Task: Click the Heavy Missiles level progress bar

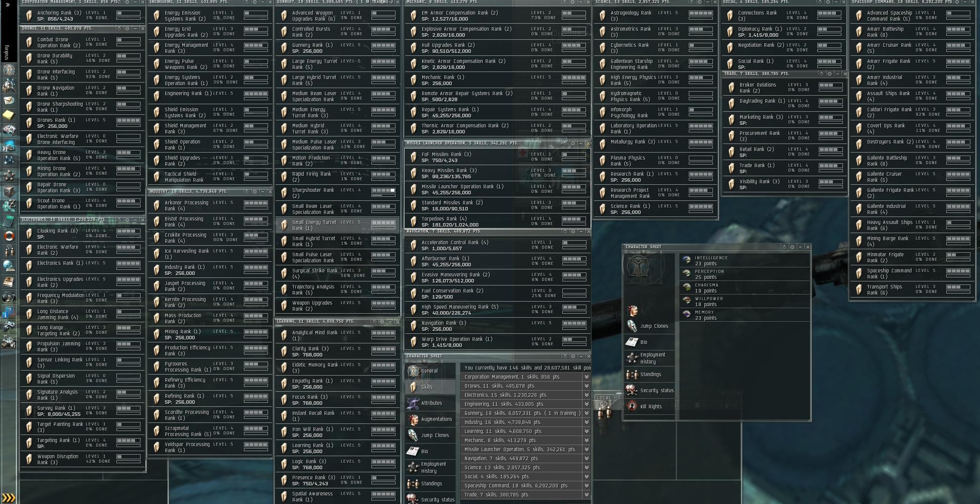Action: (x=574, y=171)
